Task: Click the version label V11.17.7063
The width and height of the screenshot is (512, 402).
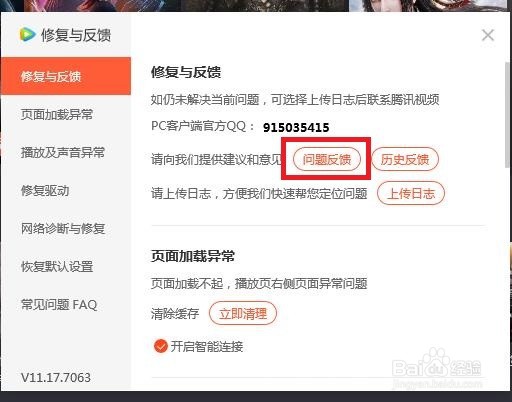Action: [x=56, y=377]
